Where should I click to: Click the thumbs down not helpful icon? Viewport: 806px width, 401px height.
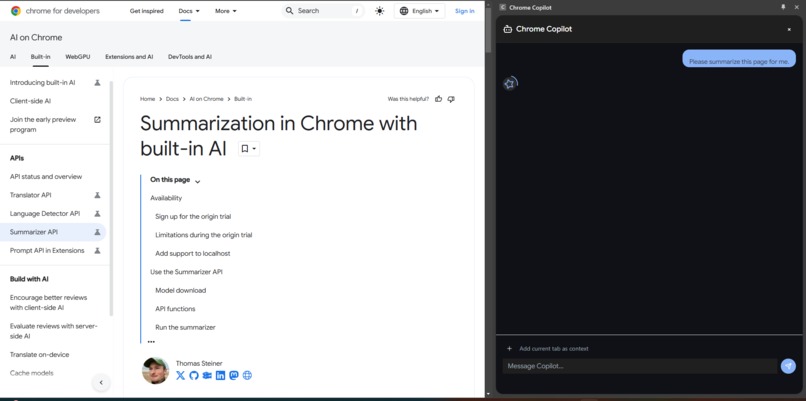pyautogui.click(x=451, y=99)
